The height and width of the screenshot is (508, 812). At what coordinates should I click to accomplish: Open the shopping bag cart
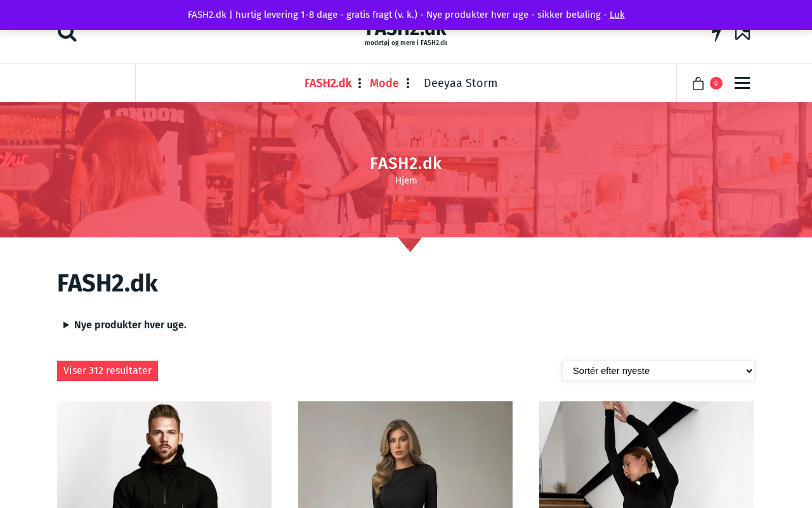(x=698, y=83)
